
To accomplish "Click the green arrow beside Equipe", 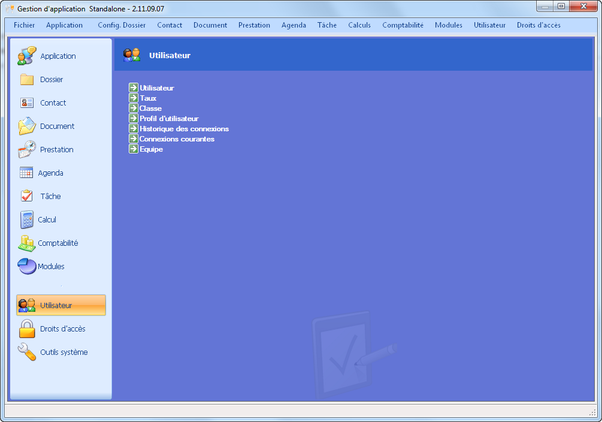I will pos(133,148).
